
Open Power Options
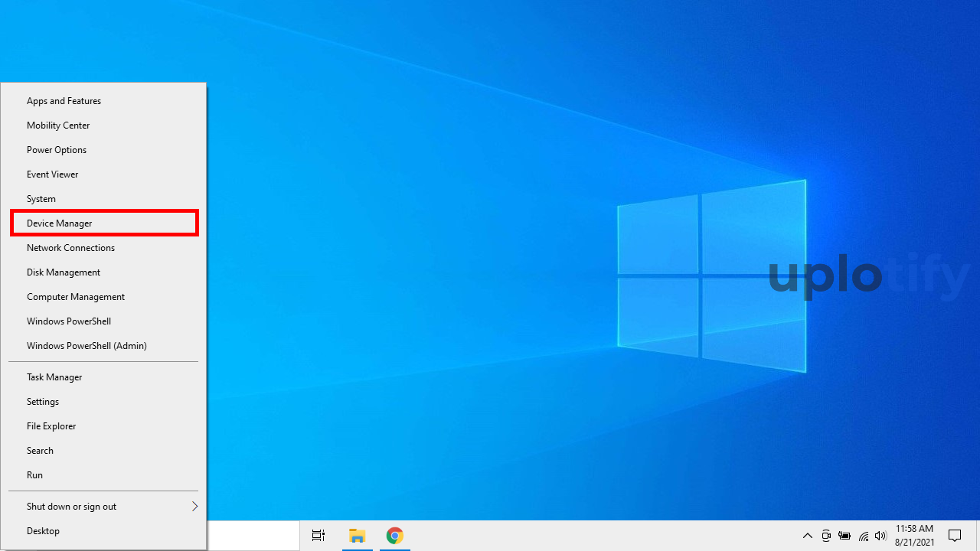57,150
